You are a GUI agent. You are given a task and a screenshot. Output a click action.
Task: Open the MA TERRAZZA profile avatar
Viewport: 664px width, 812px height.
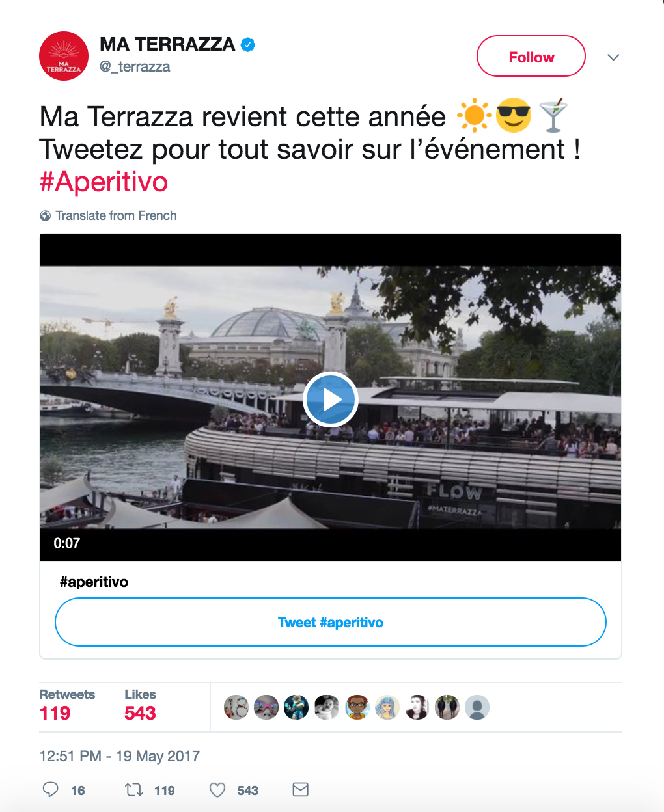click(64, 56)
